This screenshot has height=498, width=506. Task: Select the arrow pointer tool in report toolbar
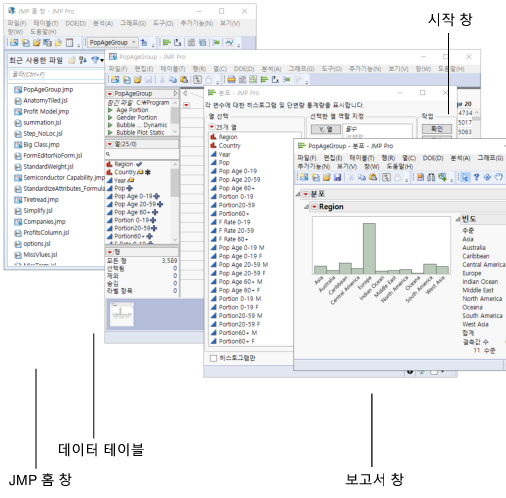point(465,177)
